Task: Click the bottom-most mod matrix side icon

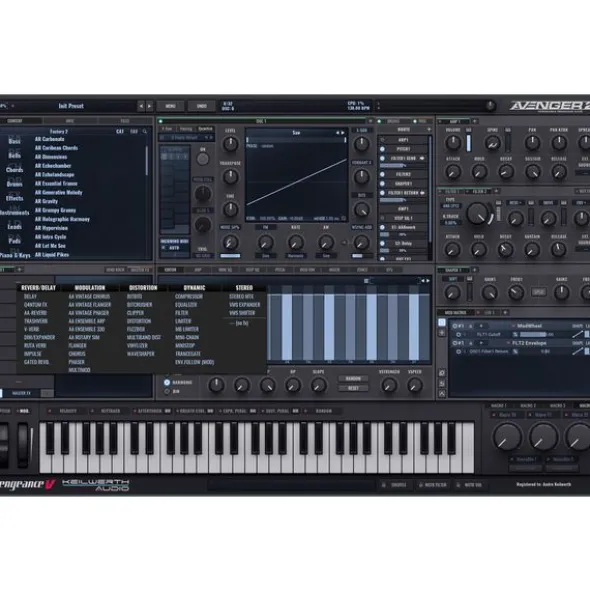Action: click(x=442, y=393)
